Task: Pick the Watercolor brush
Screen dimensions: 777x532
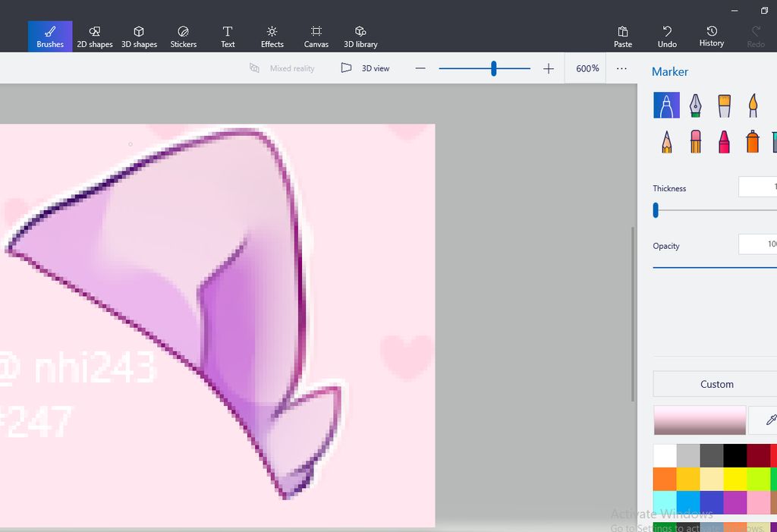Action: (753, 105)
